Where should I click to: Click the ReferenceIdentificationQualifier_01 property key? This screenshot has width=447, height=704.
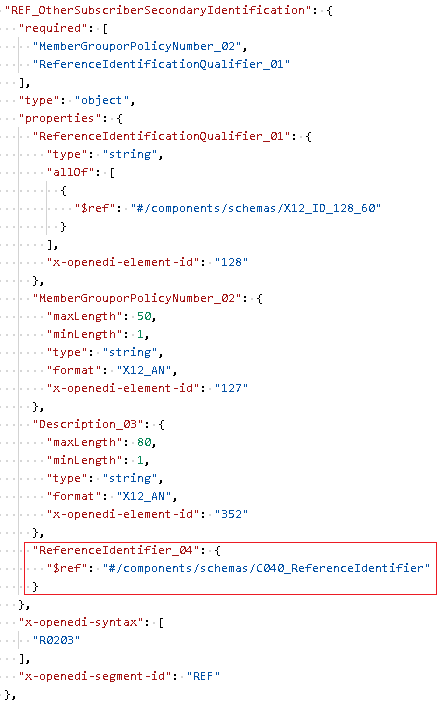tap(161, 136)
